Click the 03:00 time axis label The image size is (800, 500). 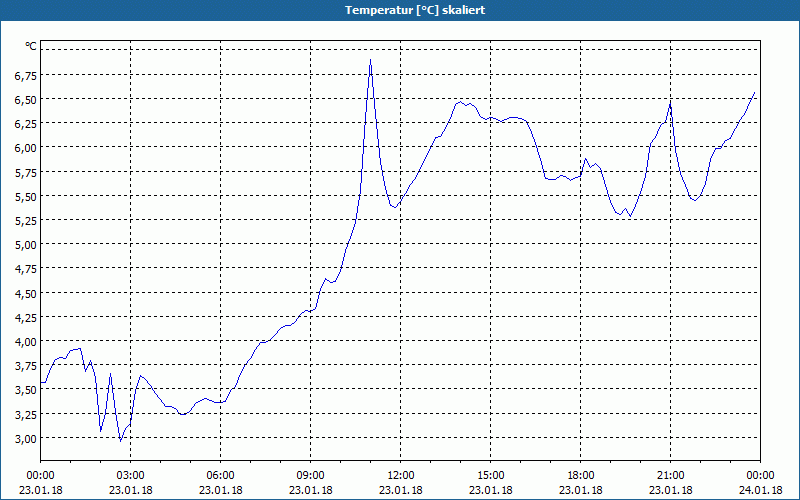(131, 475)
